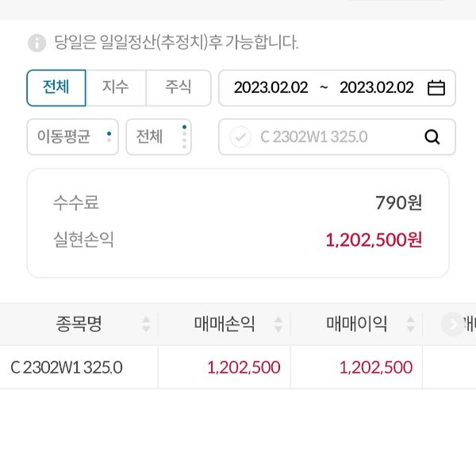This screenshot has width=476, height=476.
Task: Switch to the 지수 tab
Action: [115, 87]
